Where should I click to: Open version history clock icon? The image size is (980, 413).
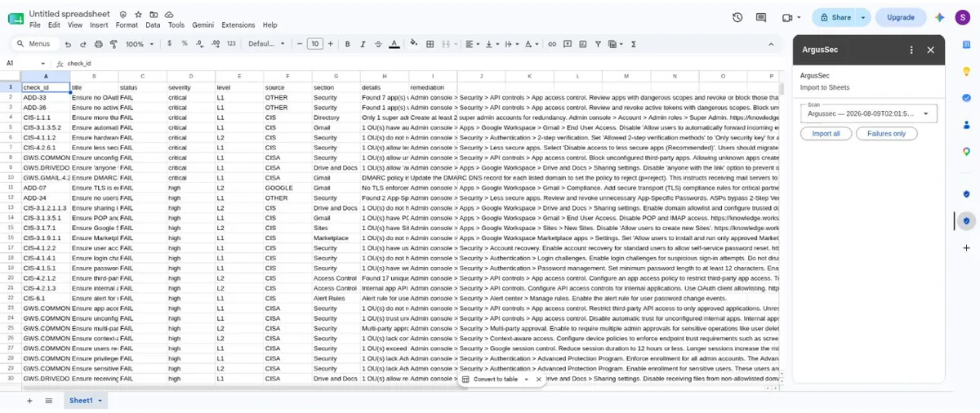[x=737, y=17]
